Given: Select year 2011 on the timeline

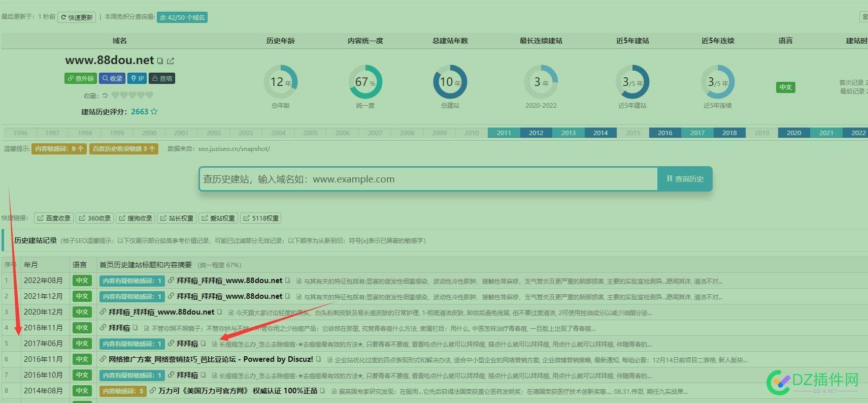Looking at the screenshot, I should pyautogui.click(x=504, y=133).
